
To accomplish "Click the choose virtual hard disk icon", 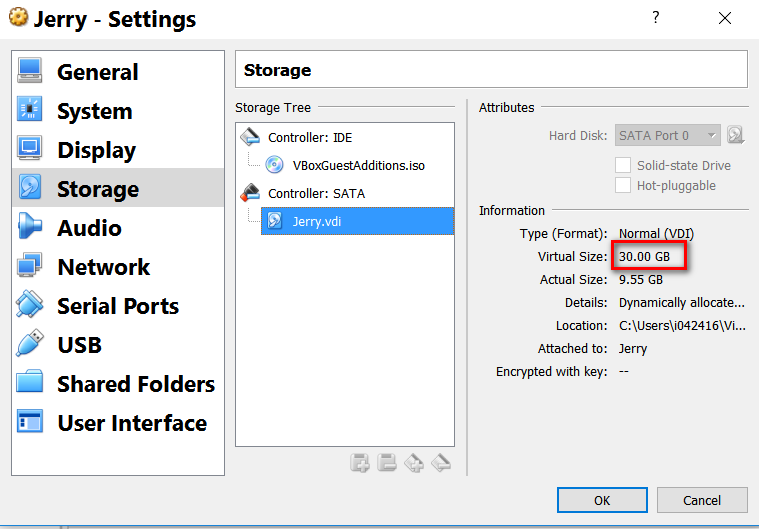I will coord(735,135).
